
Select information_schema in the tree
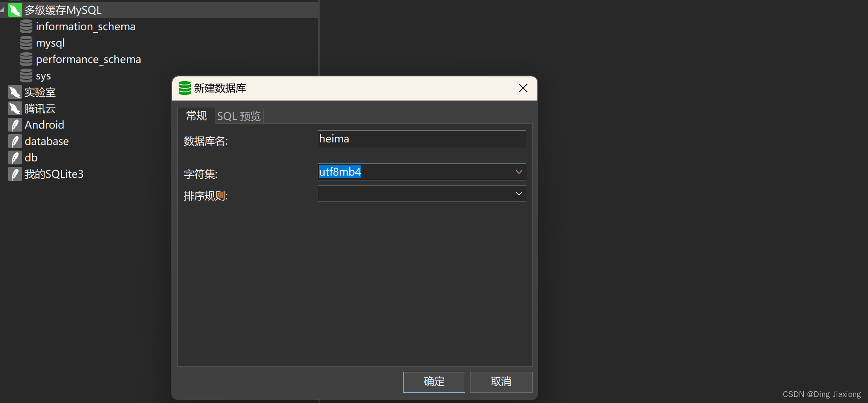(85, 26)
